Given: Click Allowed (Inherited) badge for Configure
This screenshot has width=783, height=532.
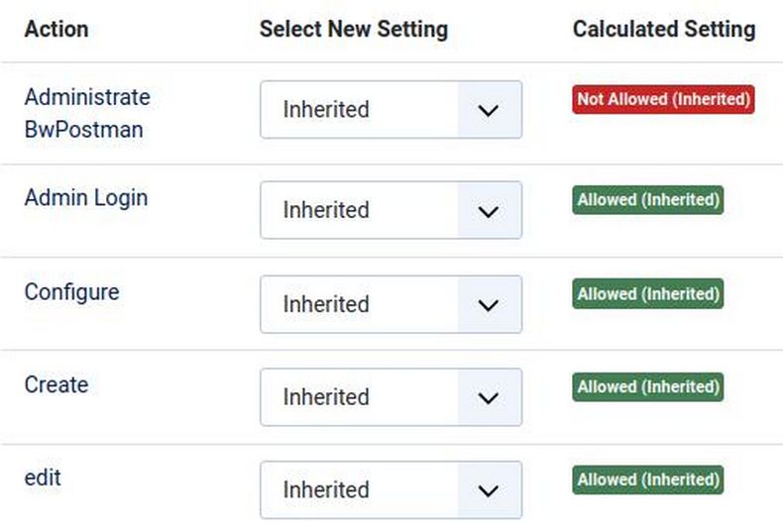Looking at the screenshot, I should click(x=647, y=294).
